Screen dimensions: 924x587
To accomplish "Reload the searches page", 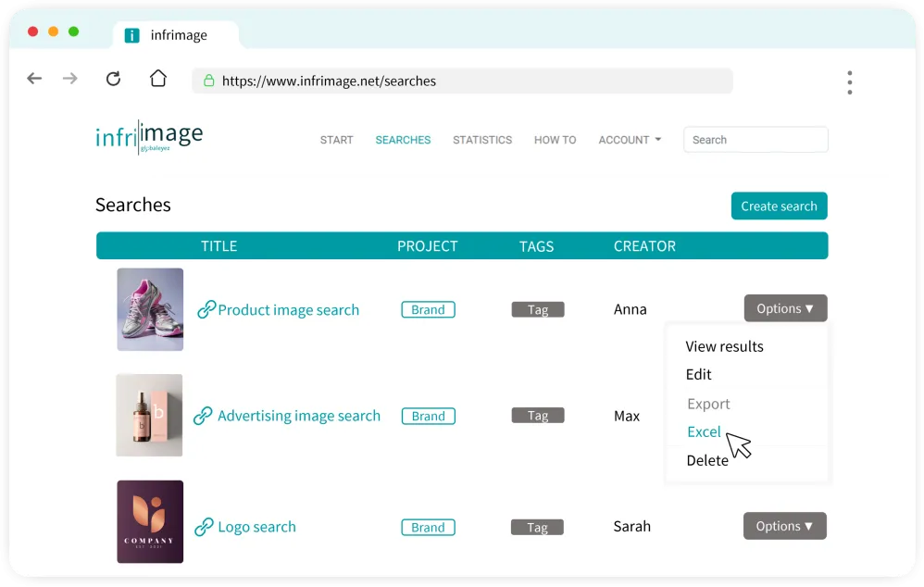I will 113,79.
